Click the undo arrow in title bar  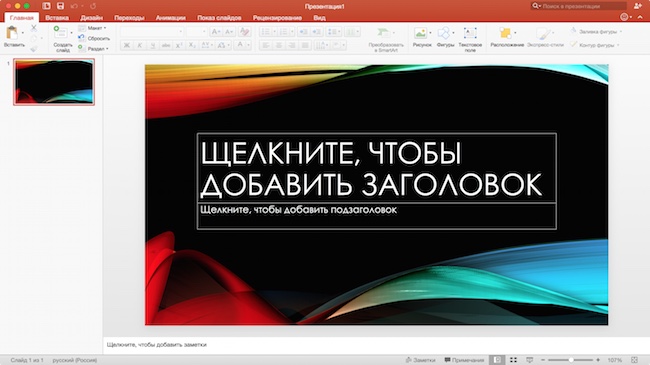coord(74,6)
